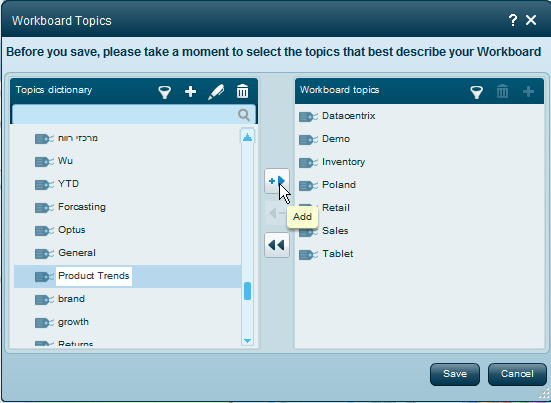Remove all topics with double left arrow button

tap(277, 245)
